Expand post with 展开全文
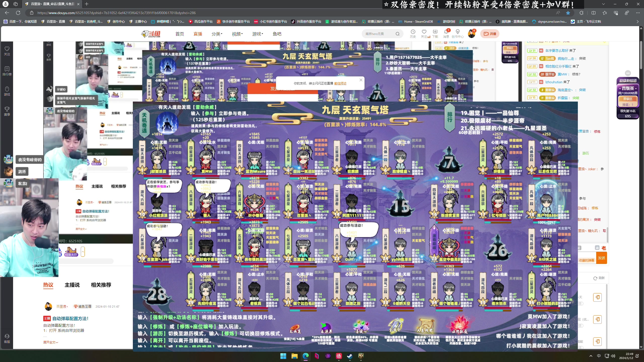Image resolution: width=644 pixels, height=362 pixels. click(51, 342)
